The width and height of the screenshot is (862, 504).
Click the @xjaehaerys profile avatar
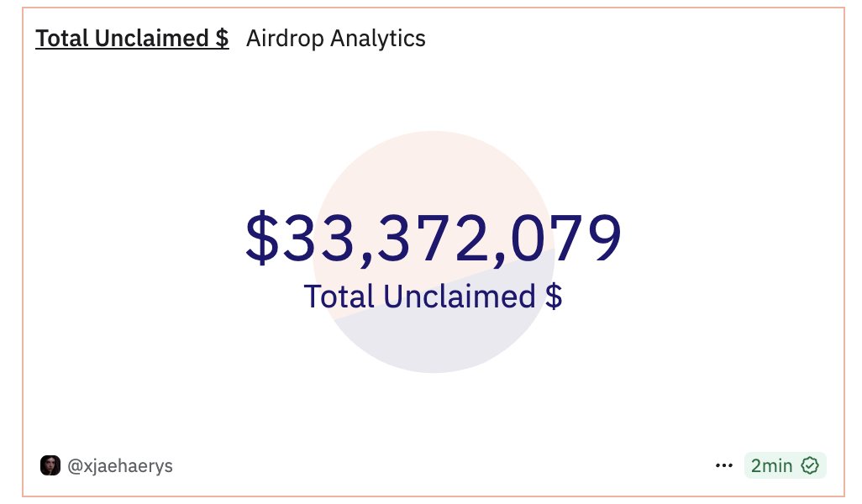click(50, 465)
